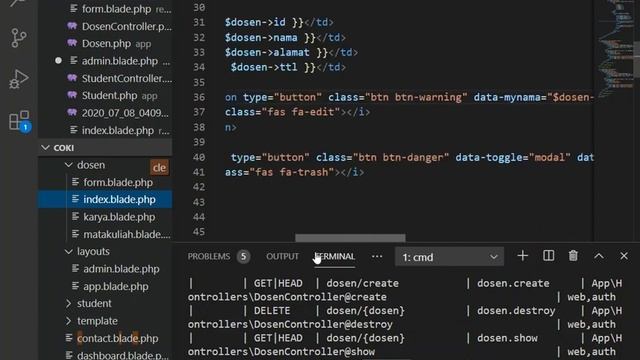The image size is (640, 360).
Task: Switch to the PROBLEMS tab
Action: tap(209, 257)
